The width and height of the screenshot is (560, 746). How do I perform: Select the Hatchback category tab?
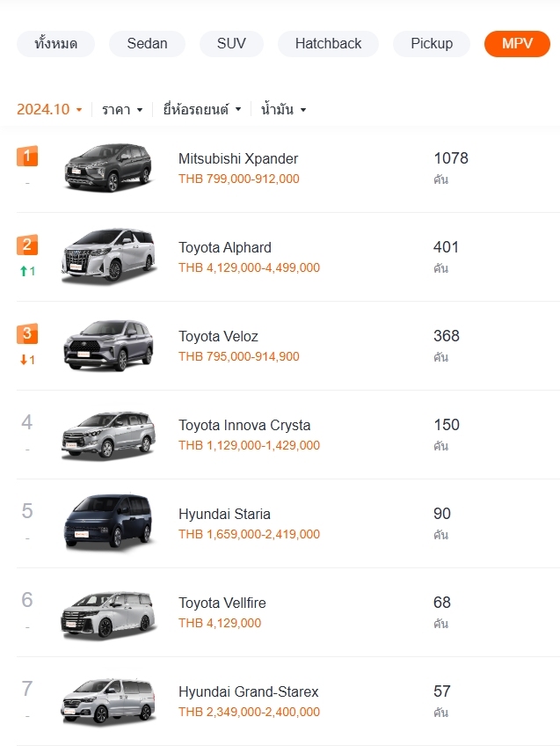click(328, 44)
